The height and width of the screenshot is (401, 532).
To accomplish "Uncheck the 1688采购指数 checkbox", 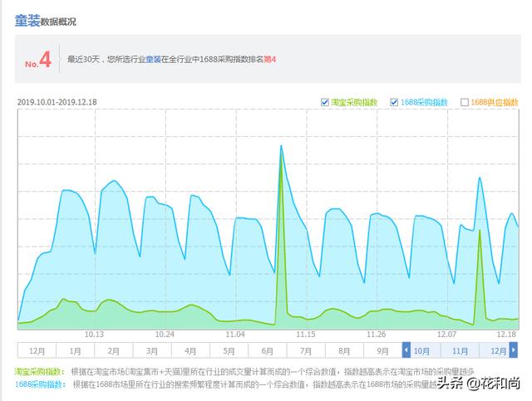I will coord(394,102).
